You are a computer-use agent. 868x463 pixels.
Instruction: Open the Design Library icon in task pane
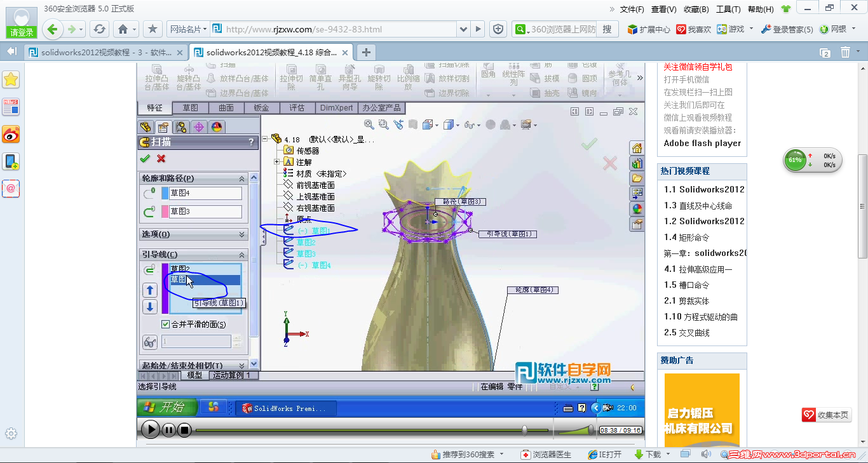coord(637,163)
